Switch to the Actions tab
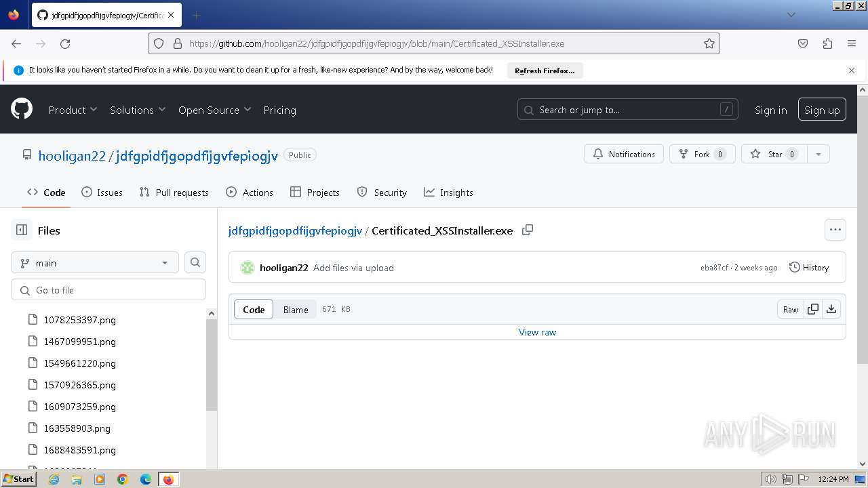Viewport: 868px width, 488px height. click(250, 192)
